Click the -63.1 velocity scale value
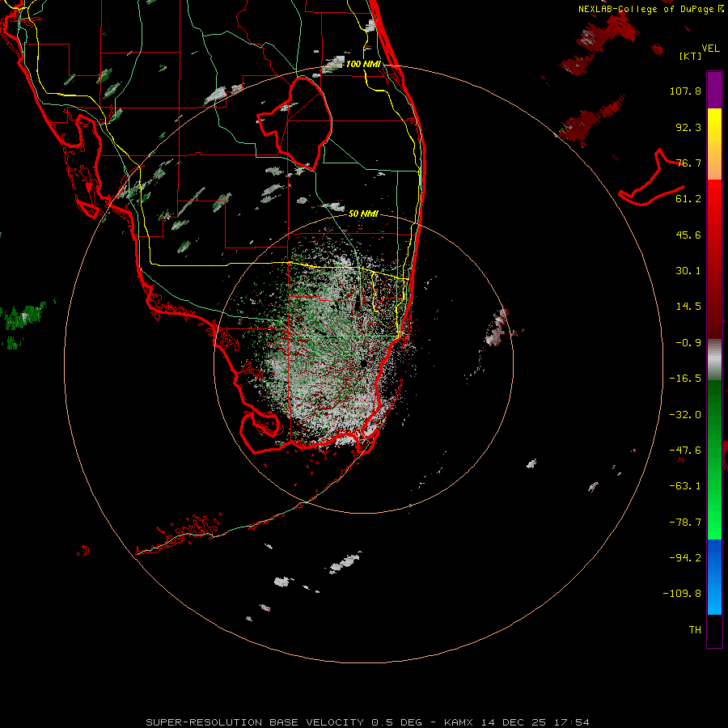Image resolution: width=728 pixels, height=728 pixels. 685,486
